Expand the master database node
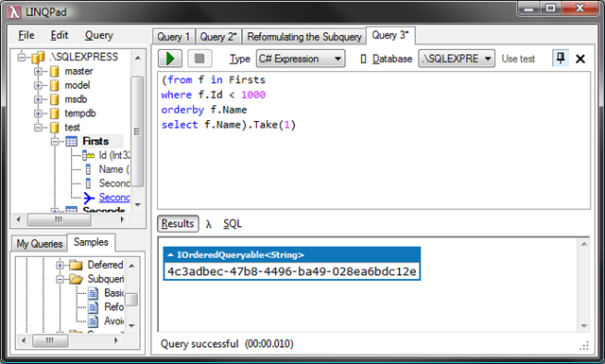Image resolution: width=605 pixels, height=364 pixels. 38,72
